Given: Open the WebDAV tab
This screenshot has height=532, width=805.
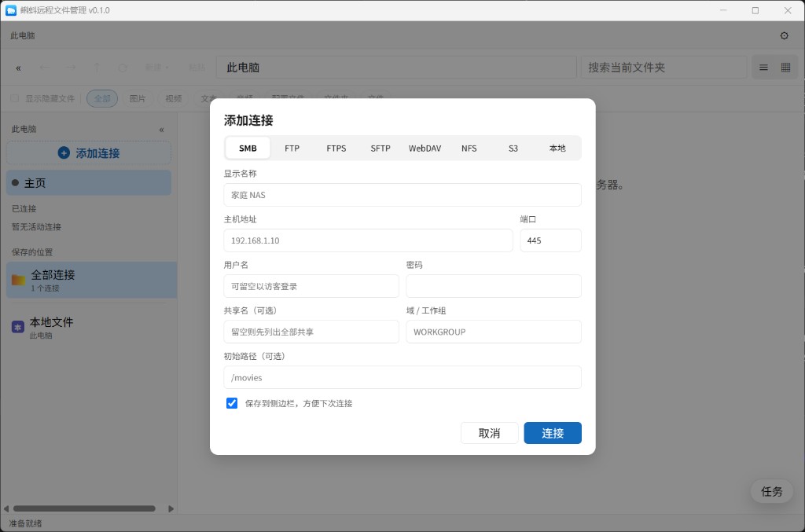Looking at the screenshot, I should pyautogui.click(x=425, y=149).
